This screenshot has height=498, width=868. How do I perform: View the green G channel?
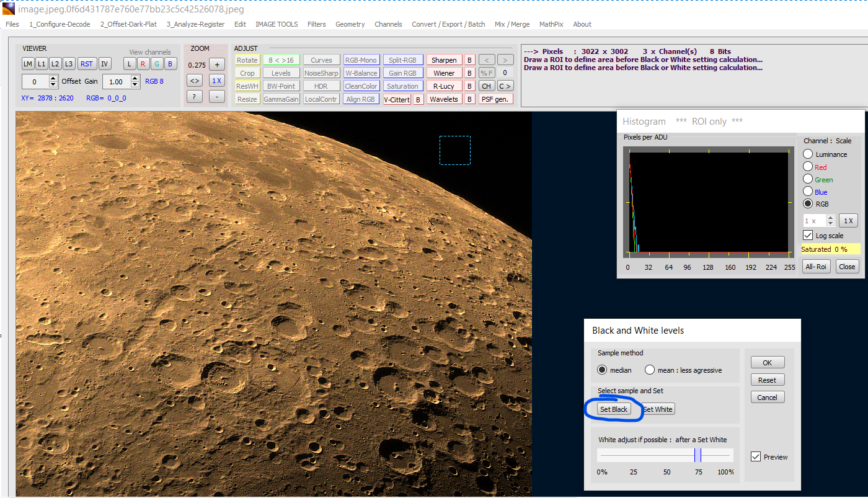coord(157,64)
